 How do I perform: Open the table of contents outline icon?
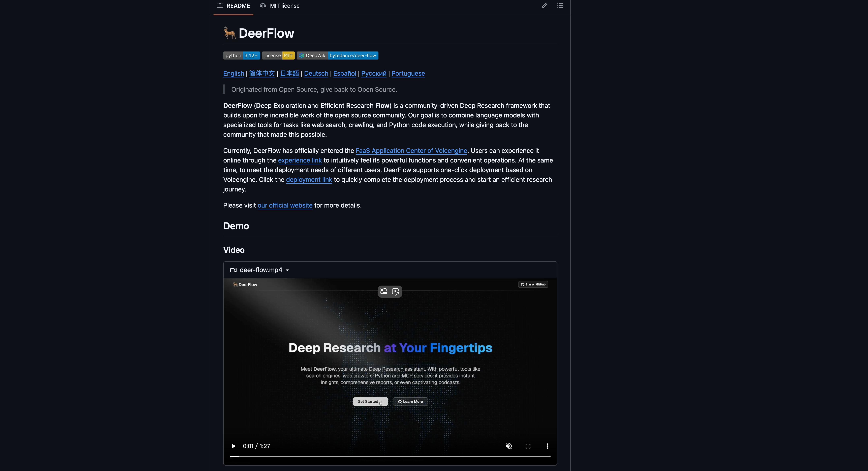pyautogui.click(x=560, y=6)
